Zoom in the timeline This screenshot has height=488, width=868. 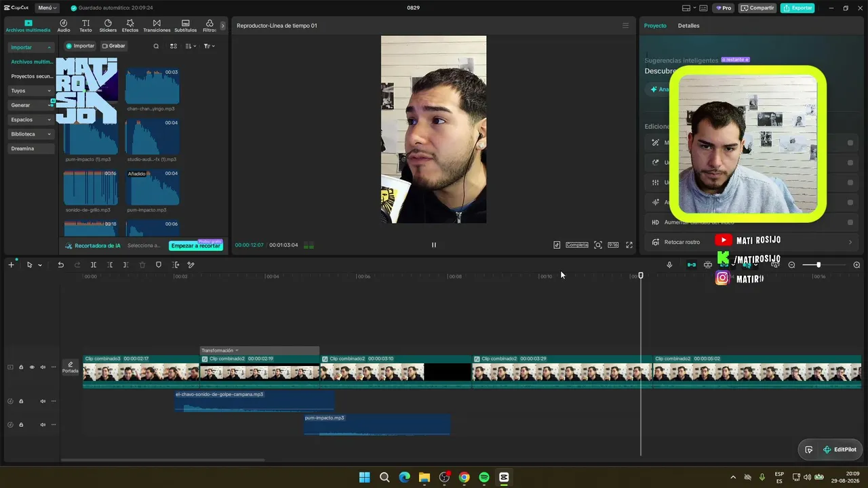pos(856,265)
